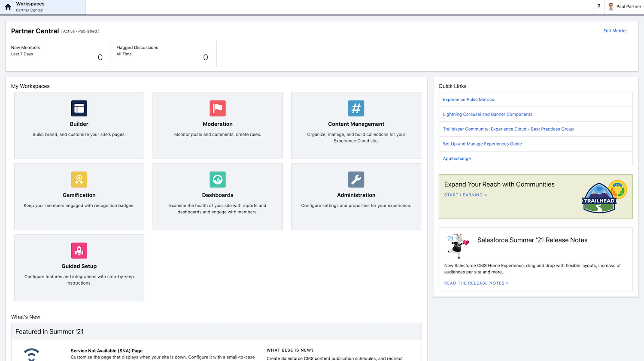Open Trailblazer Community Best Practices Group link
644x361 pixels.
(x=508, y=129)
